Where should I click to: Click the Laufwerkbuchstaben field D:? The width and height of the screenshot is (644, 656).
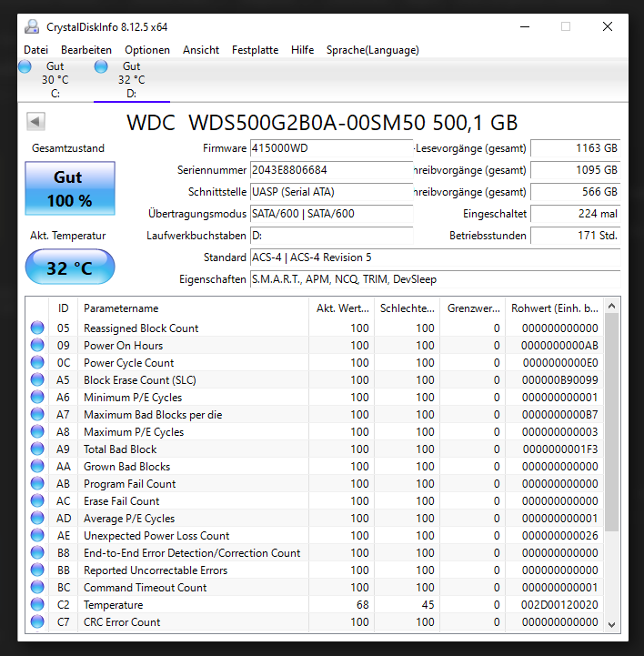click(x=331, y=236)
